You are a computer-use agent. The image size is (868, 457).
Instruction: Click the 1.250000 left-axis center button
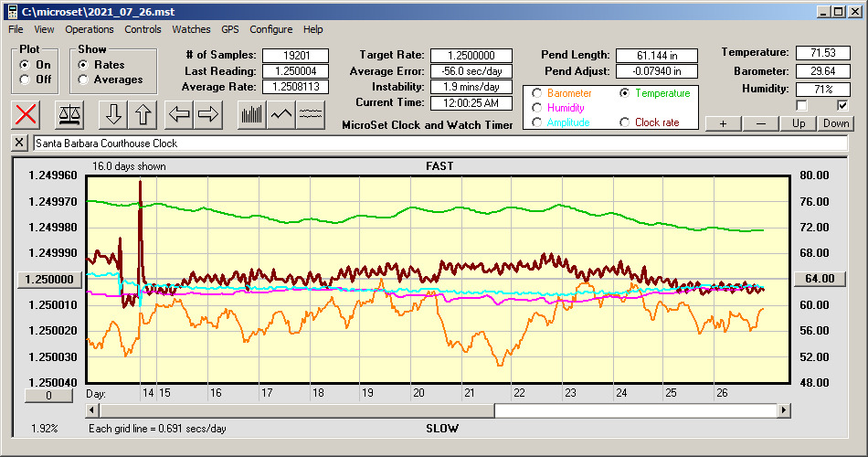(x=49, y=279)
